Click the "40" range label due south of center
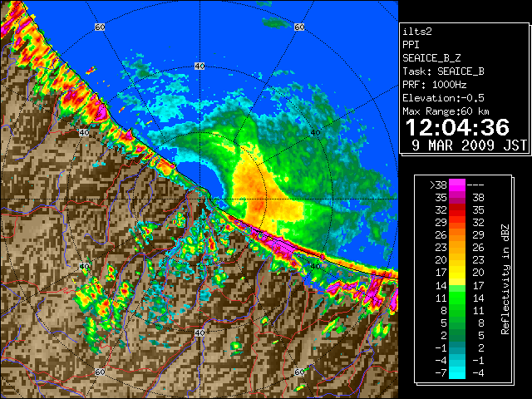 (x=199, y=332)
